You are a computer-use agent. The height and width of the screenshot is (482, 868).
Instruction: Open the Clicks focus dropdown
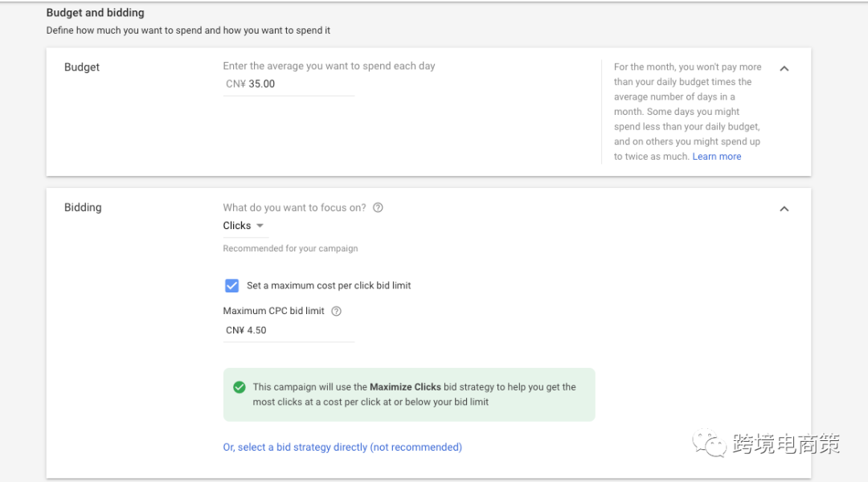click(244, 226)
